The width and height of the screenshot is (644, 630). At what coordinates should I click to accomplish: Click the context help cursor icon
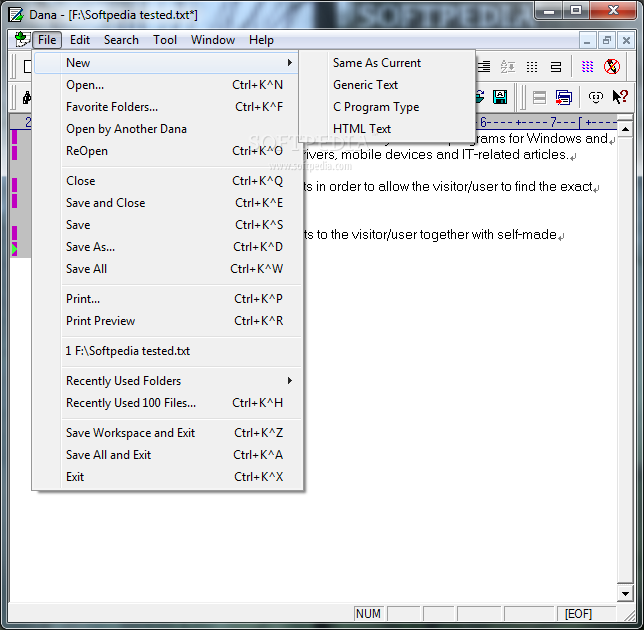(620, 97)
